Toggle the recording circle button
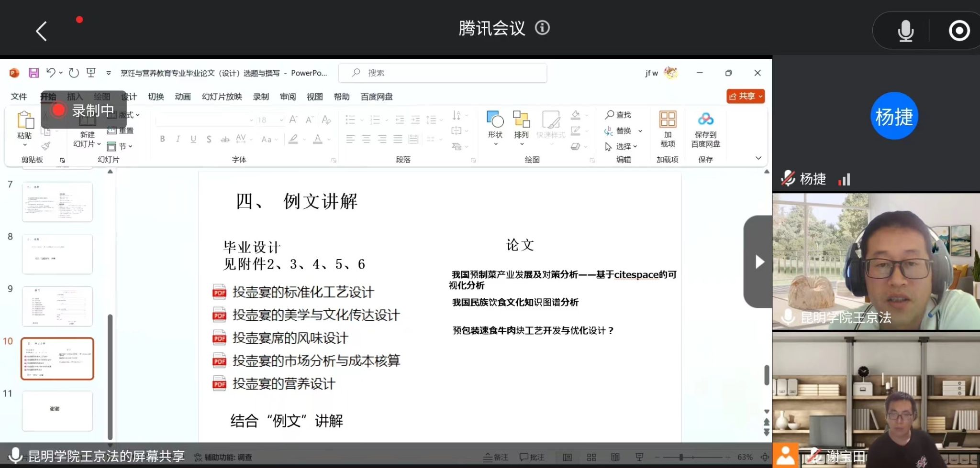This screenshot has height=468, width=980. [959, 31]
